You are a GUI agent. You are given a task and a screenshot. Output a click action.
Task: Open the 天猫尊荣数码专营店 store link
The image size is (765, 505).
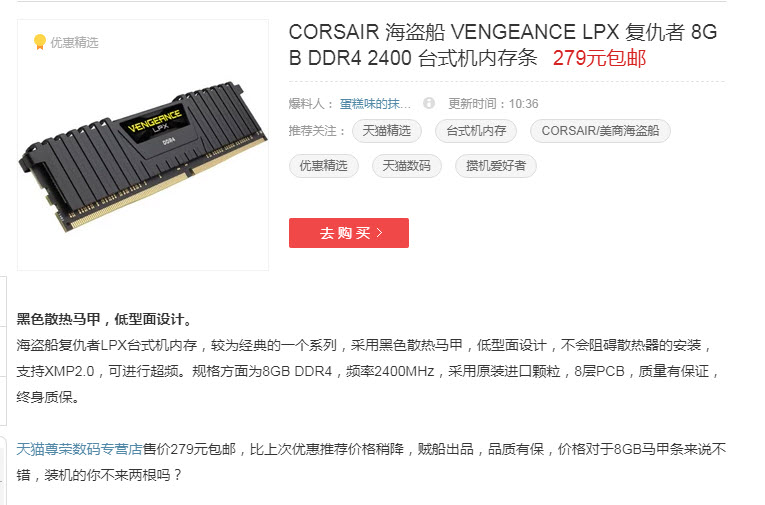point(80,449)
